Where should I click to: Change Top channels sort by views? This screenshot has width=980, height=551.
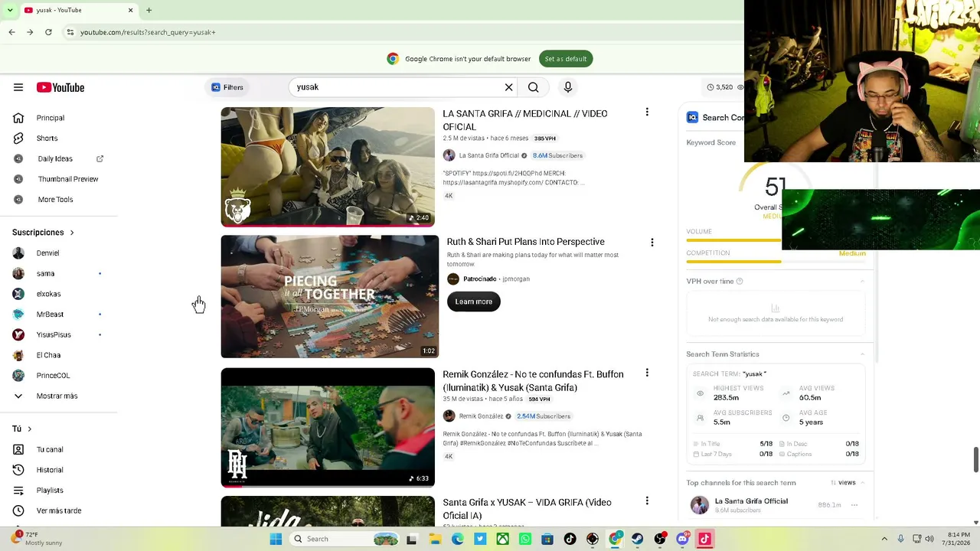[843, 483]
